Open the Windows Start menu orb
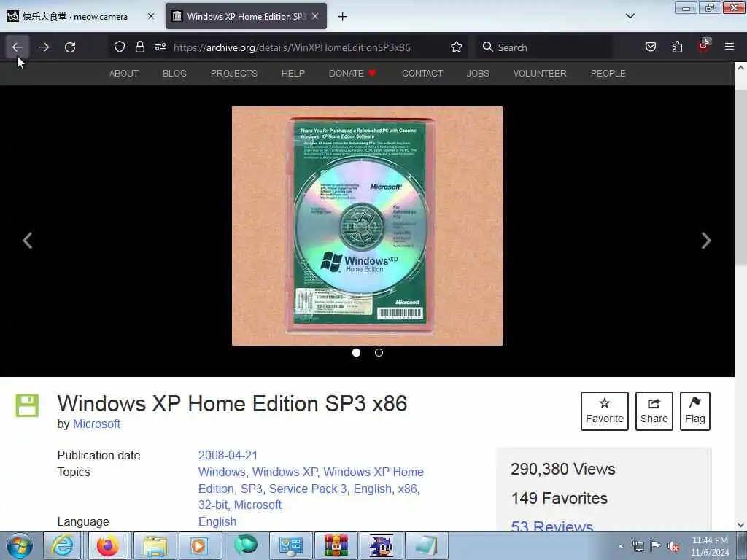 pyautogui.click(x=20, y=545)
